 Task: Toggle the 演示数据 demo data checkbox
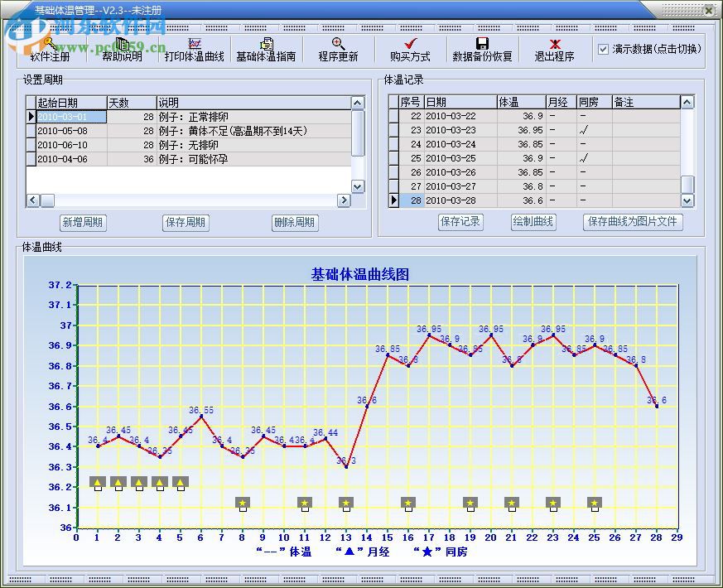click(x=603, y=49)
